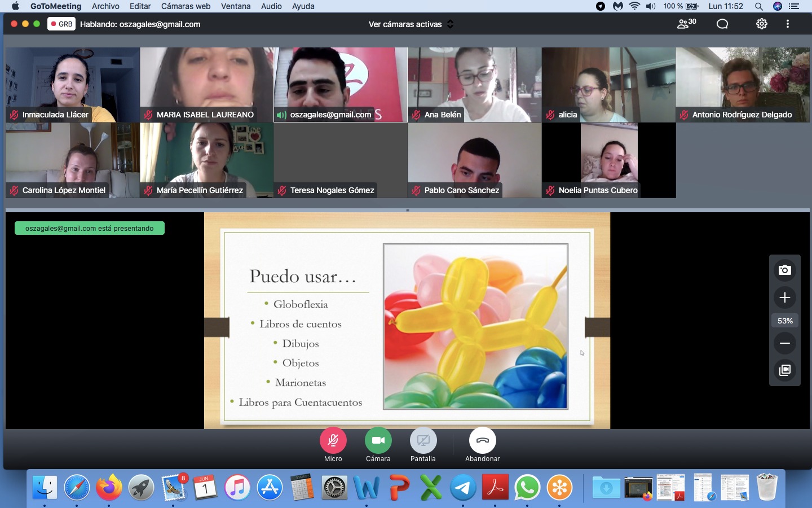Take a screenshot of shared screen
The height and width of the screenshot is (508, 812).
point(784,270)
